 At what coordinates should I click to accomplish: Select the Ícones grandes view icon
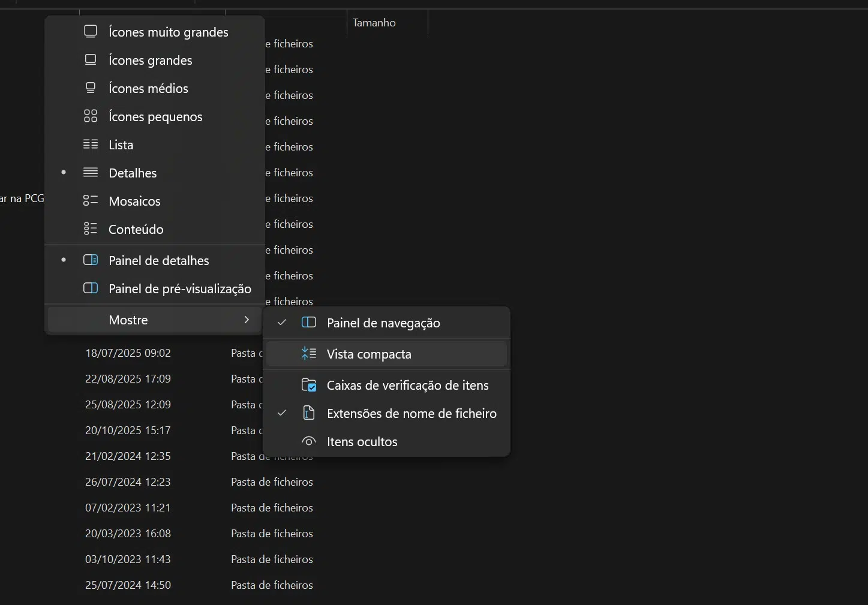[91, 60]
